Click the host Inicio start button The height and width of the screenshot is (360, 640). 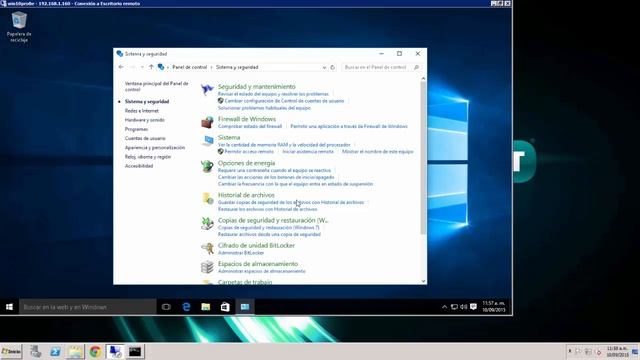[x=11, y=351]
